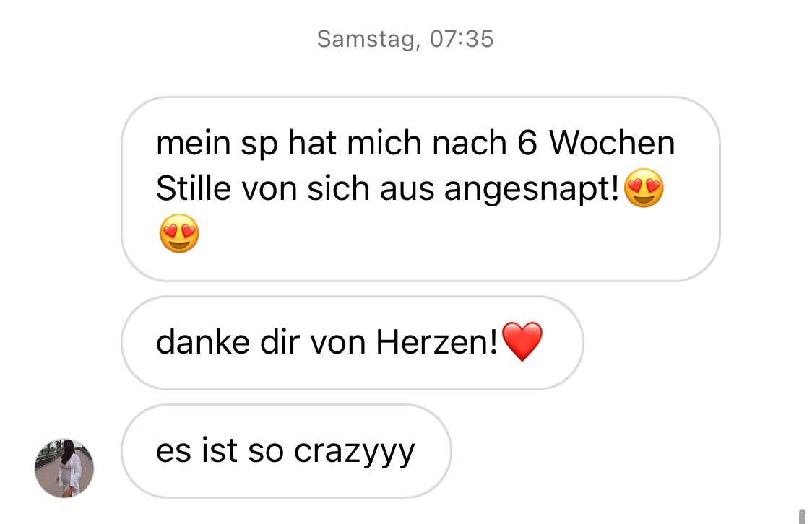The image size is (812, 524).
Task: Click the word "Herzen!" in the second message
Action: pos(437,342)
